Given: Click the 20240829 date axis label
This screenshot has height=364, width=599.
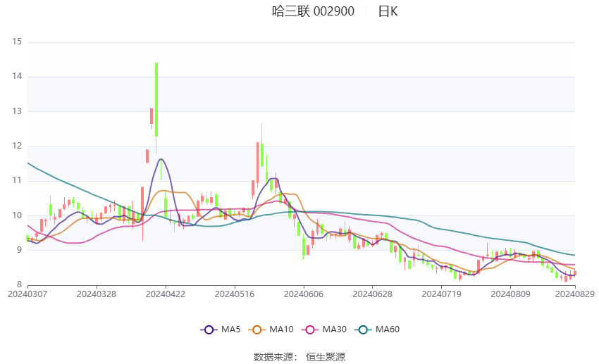Looking at the screenshot, I should click(x=575, y=294).
